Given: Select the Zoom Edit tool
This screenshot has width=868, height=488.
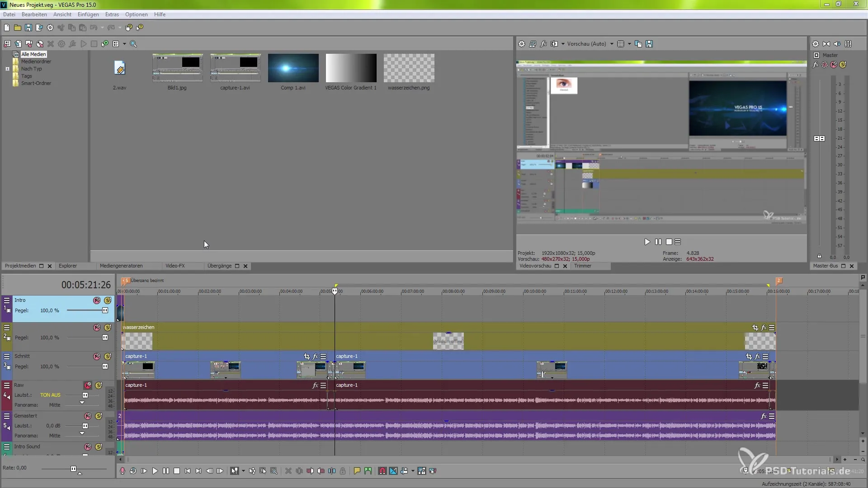Looking at the screenshot, I should [x=274, y=471].
